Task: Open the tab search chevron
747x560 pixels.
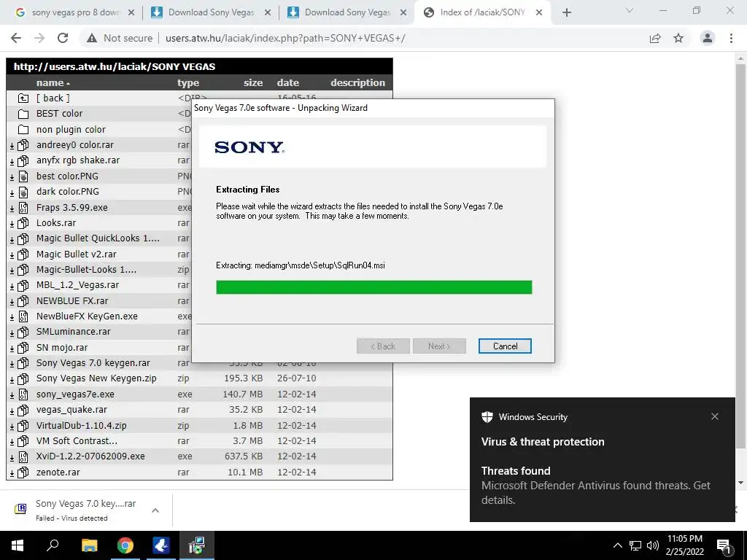Action: pyautogui.click(x=630, y=10)
